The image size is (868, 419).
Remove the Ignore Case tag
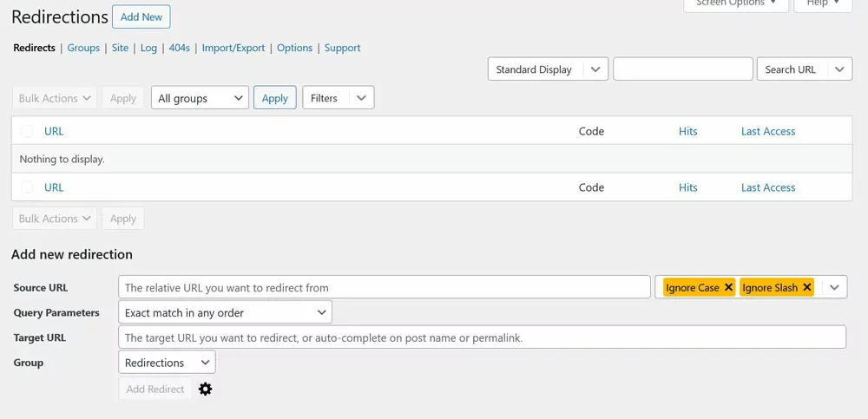(728, 287)
